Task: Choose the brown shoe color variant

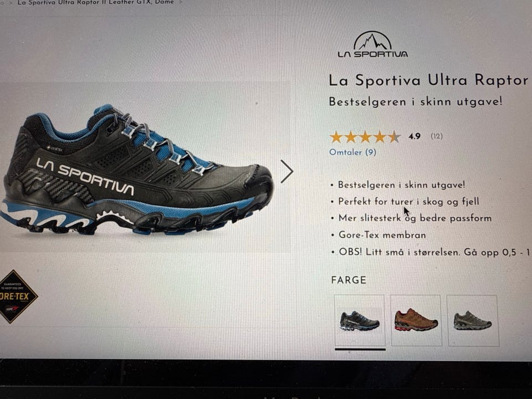Action: 416,321
